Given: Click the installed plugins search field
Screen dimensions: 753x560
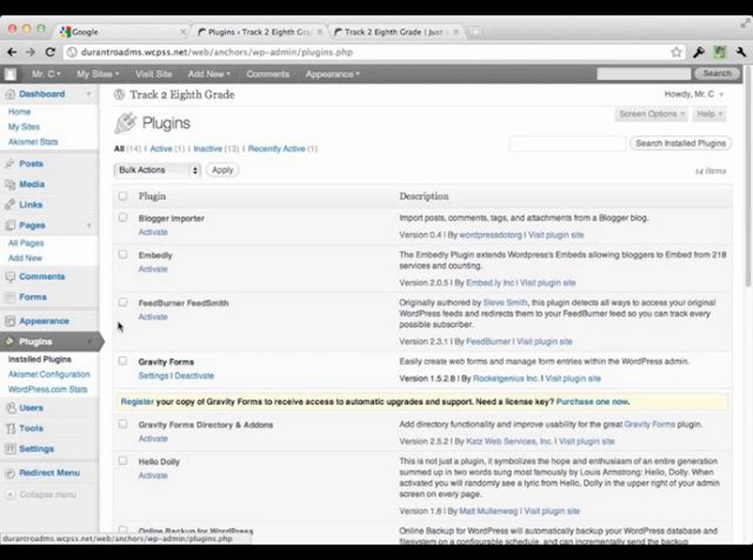Looking at the screenshot, I should tap(567, 144).
